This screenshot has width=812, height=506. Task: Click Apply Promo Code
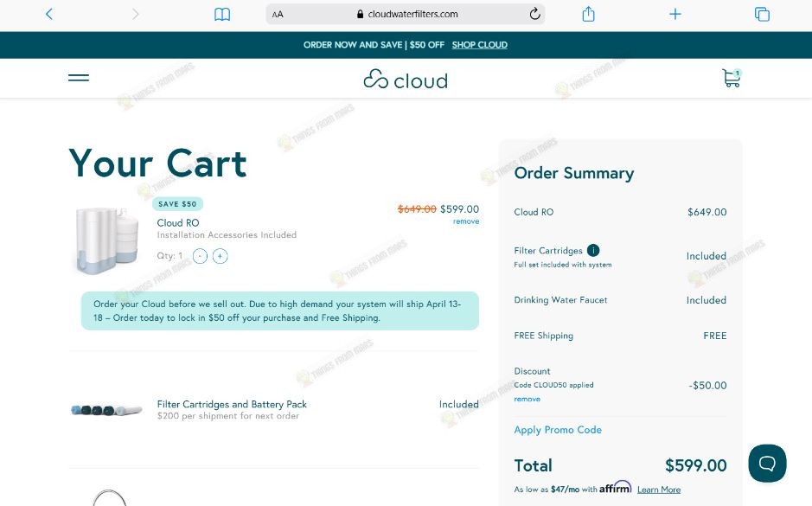pos(558,430)
